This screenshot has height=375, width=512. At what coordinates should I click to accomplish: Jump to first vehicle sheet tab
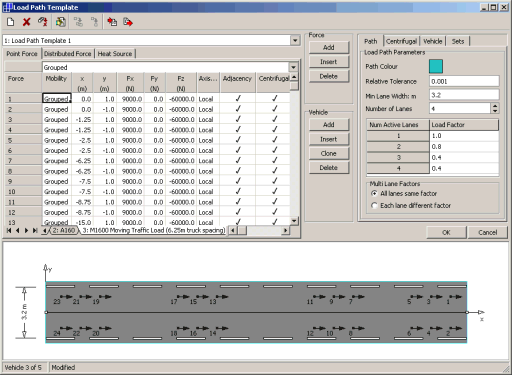(x=9, y=230)
